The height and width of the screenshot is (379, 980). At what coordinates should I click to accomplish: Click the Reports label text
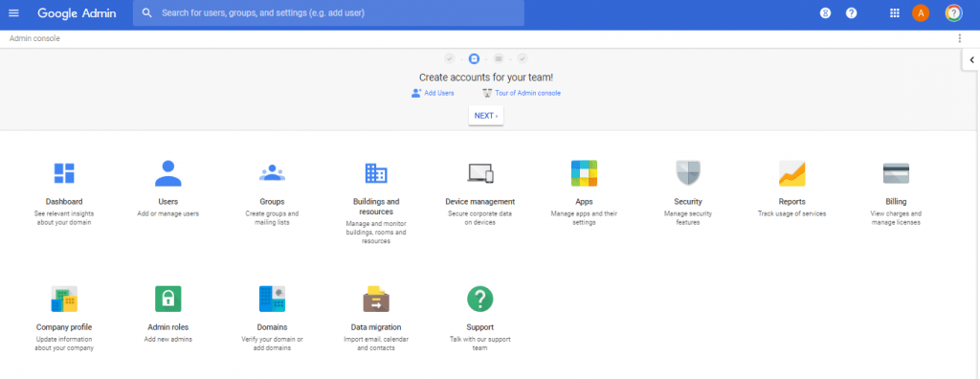(791, 202)
